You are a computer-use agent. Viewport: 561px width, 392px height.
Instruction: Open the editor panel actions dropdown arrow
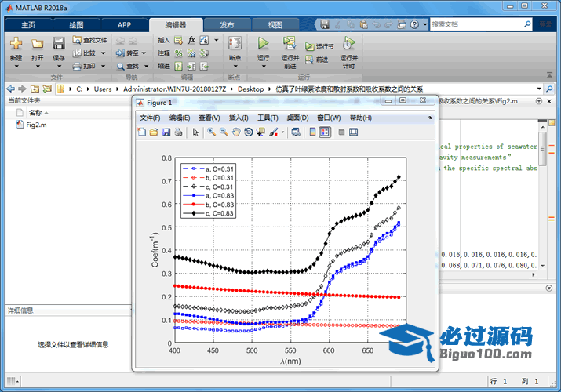(538, 101)
